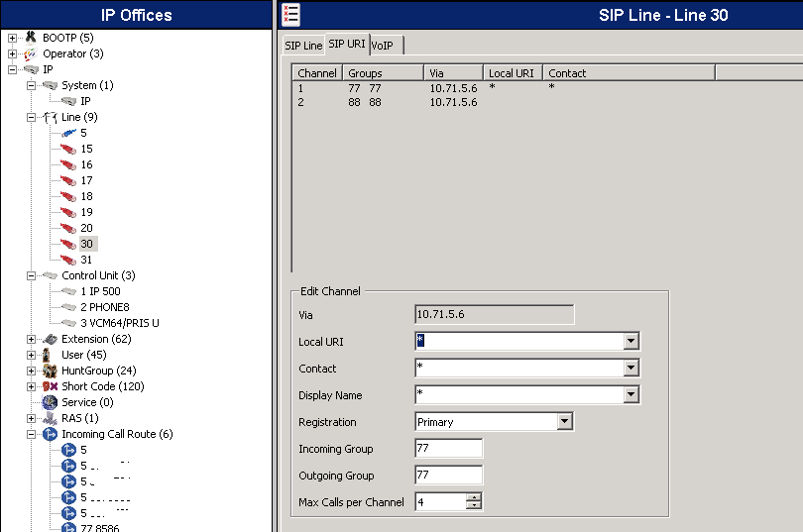
Task: Click the Short Code 9X icon
Action: [50, 386]
